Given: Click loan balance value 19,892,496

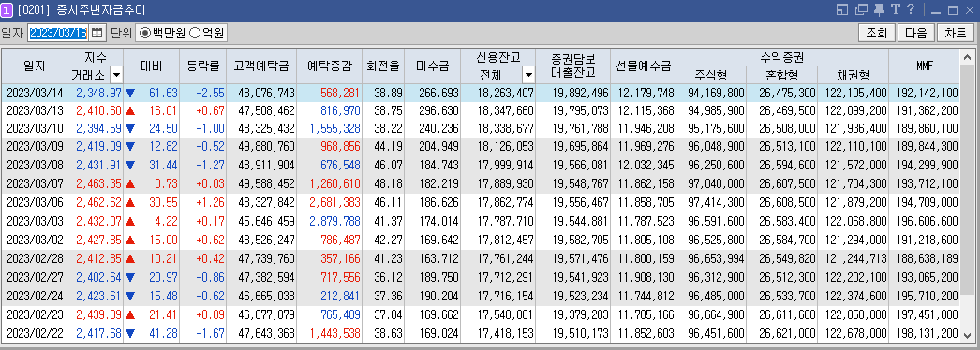Looking at the screenshot, I should tap(581, 94).
